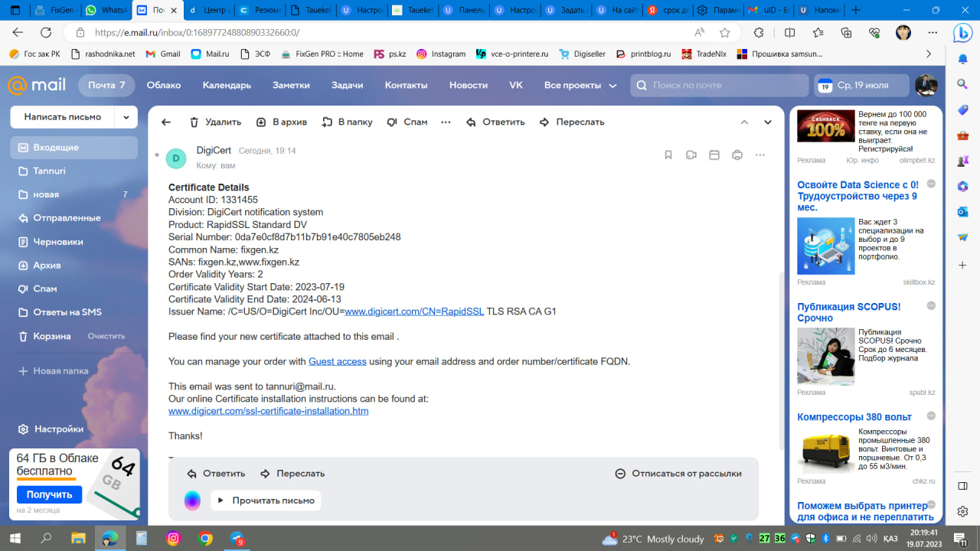This screenshot has width=980, height=551.
Task: Open В папку to move the email
Action: click(347, 122)
